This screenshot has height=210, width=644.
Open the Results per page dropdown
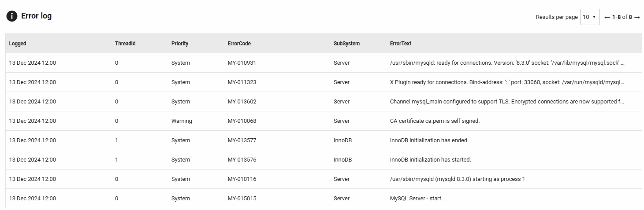point(589,17)
